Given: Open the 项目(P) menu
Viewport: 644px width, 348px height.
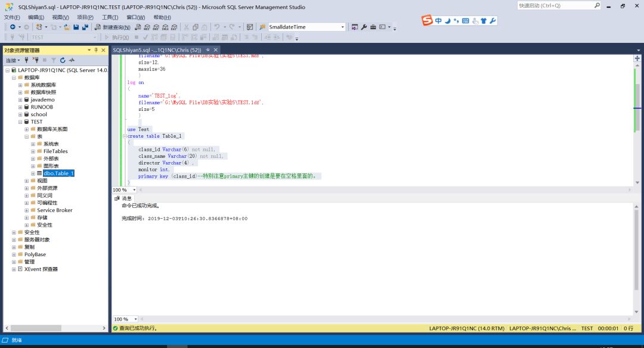Looking at the screenshot, I should (x=85, y=17).
